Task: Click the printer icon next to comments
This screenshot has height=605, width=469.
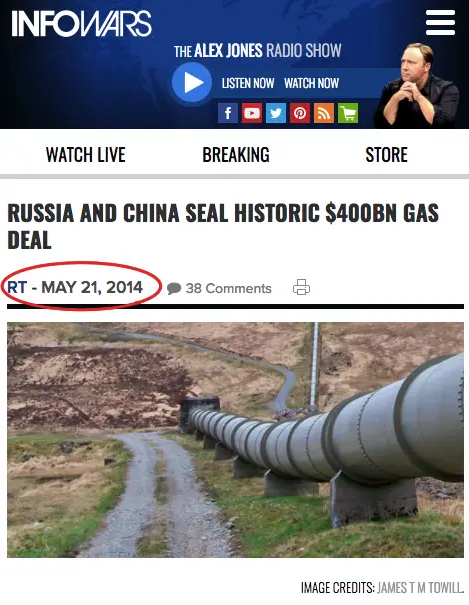Action: pos(301,287)
